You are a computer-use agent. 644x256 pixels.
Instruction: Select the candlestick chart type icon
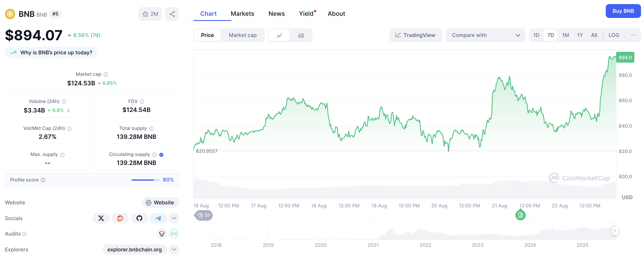click(x=301, y=35)
